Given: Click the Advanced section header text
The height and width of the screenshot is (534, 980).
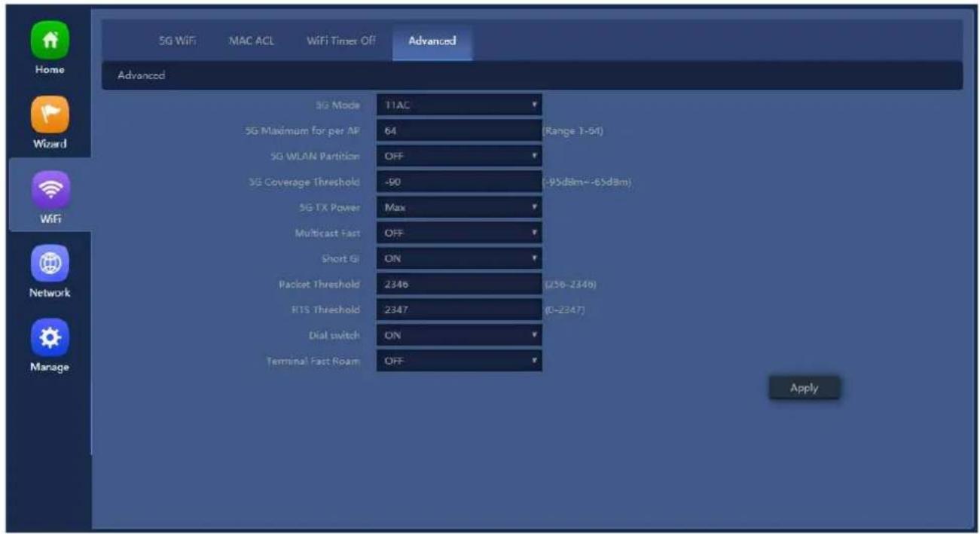Looking at the screenshot, I should click(142, 75).
